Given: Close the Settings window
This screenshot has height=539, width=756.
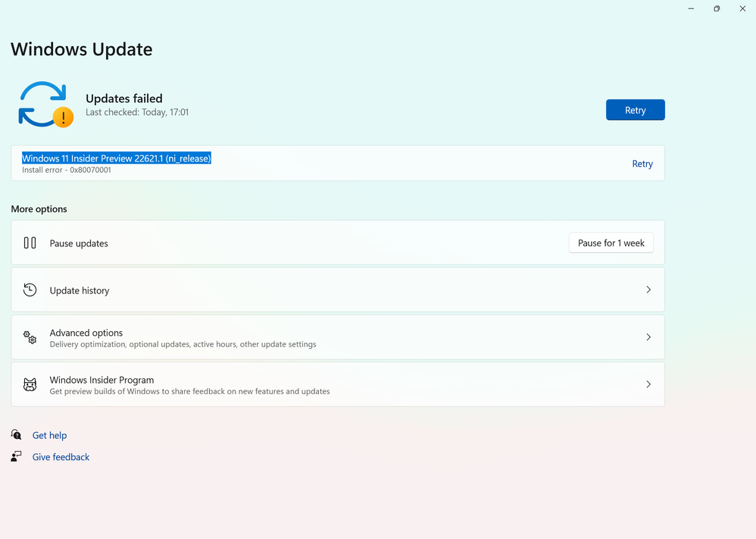Looking at the screenshot, I should coord(742,8).
